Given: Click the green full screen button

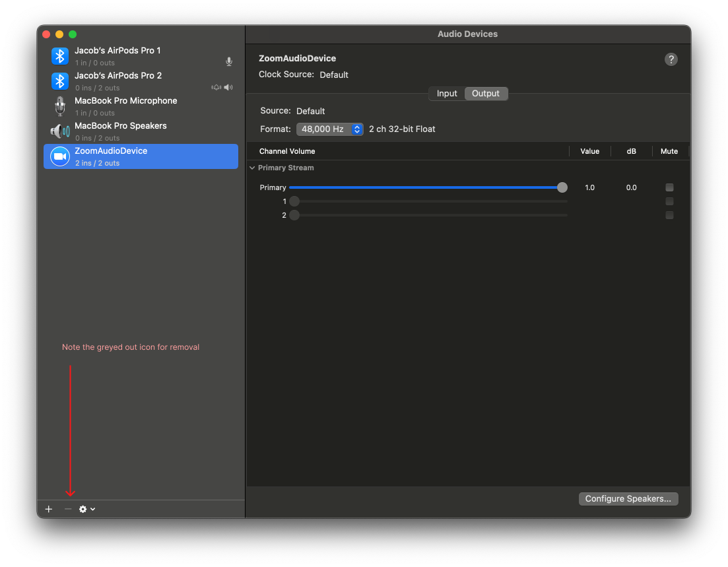Looking at the screenshot, I should tap(73, 34).
